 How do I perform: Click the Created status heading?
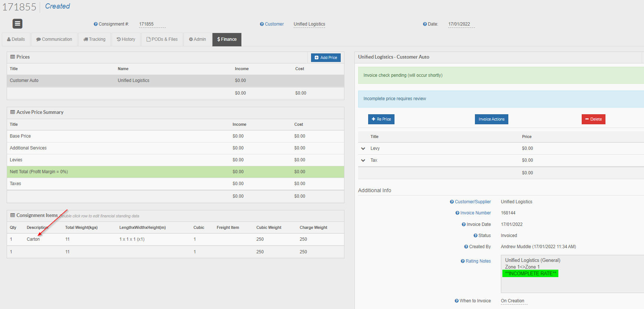[57, 6]
